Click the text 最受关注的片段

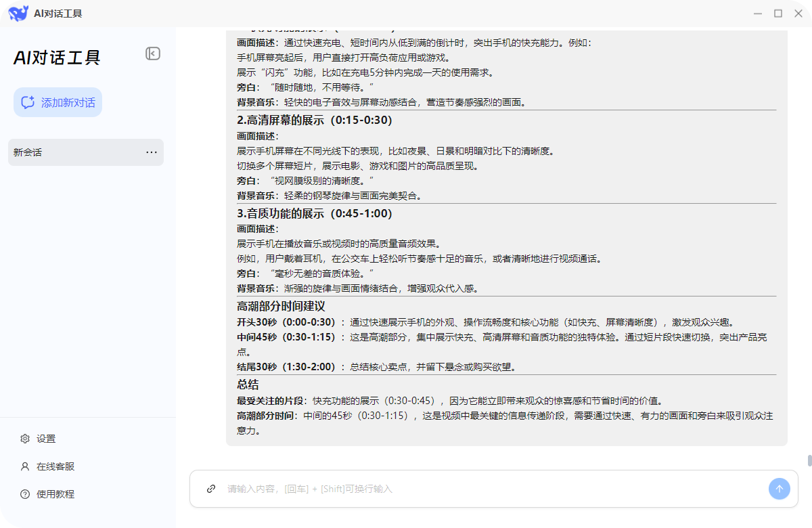(271, 400)
